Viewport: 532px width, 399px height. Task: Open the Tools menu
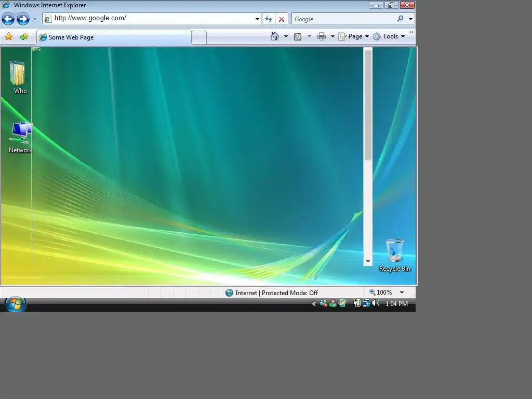[x=389, y=36]
